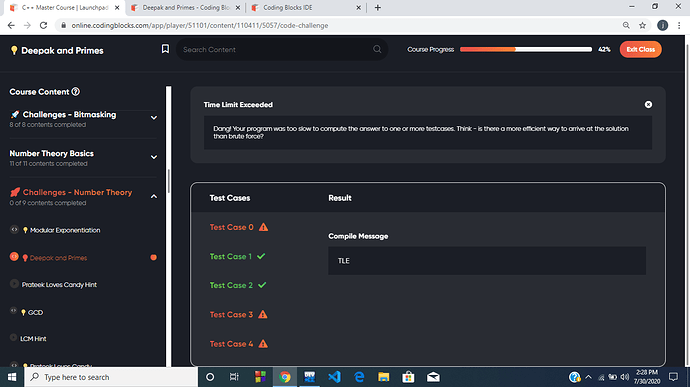Click the forward navigation arrow
Viewport: 690px width, 387px height.
point(27,26)
